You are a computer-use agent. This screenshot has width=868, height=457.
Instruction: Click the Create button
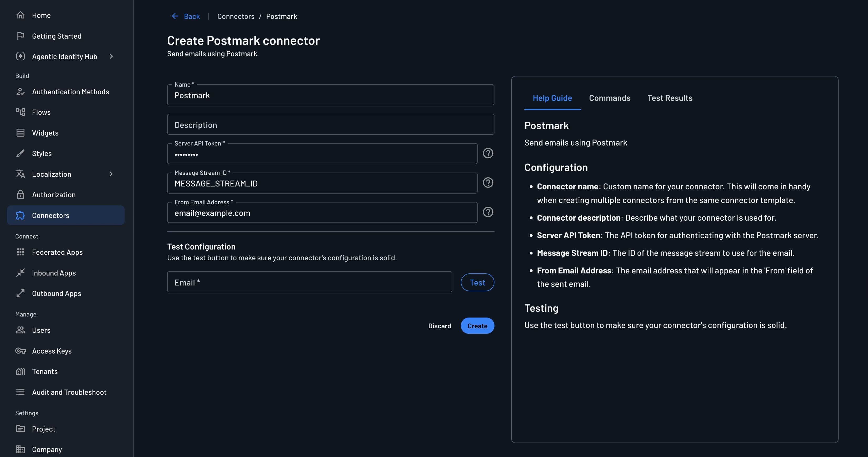(x=477, y=326)
